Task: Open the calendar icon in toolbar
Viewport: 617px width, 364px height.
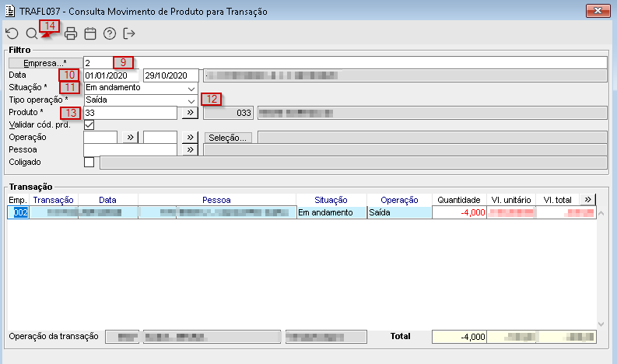Action: [x=90, y=33]
